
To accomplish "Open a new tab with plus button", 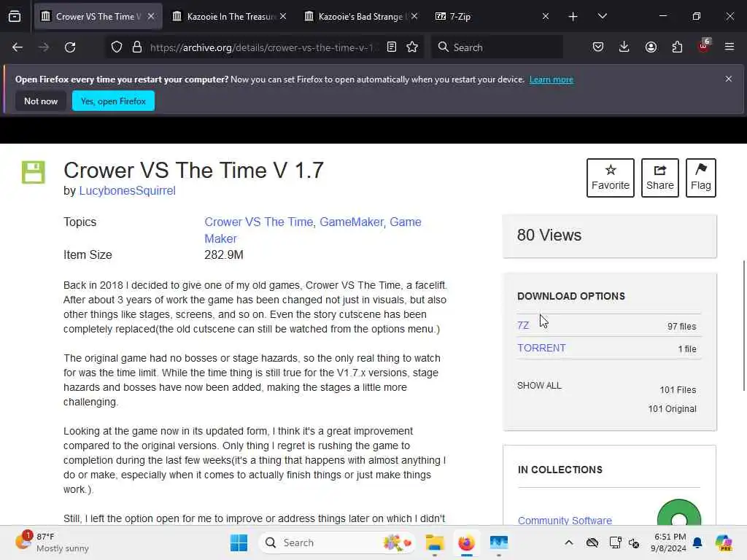I will (x=573, y=17).
